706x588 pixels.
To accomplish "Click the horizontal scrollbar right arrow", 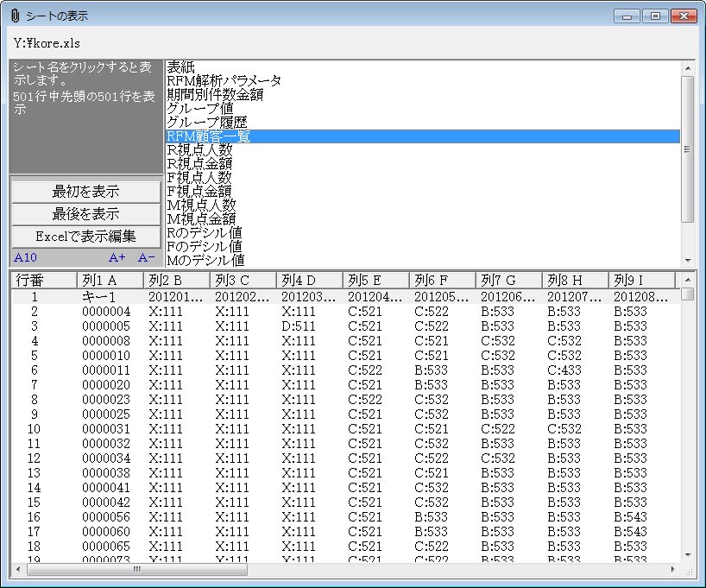I will (673, 570).
